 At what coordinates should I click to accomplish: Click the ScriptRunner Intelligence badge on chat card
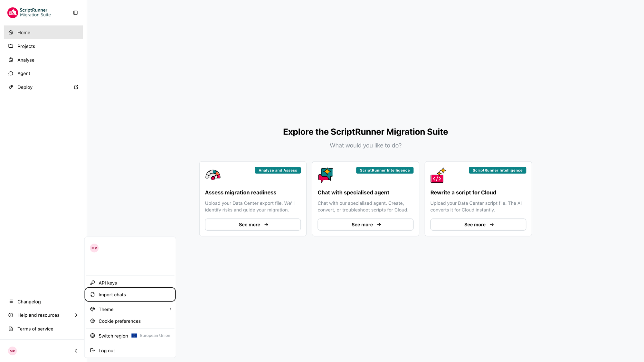pyautogui.click(x=385, y=170)
